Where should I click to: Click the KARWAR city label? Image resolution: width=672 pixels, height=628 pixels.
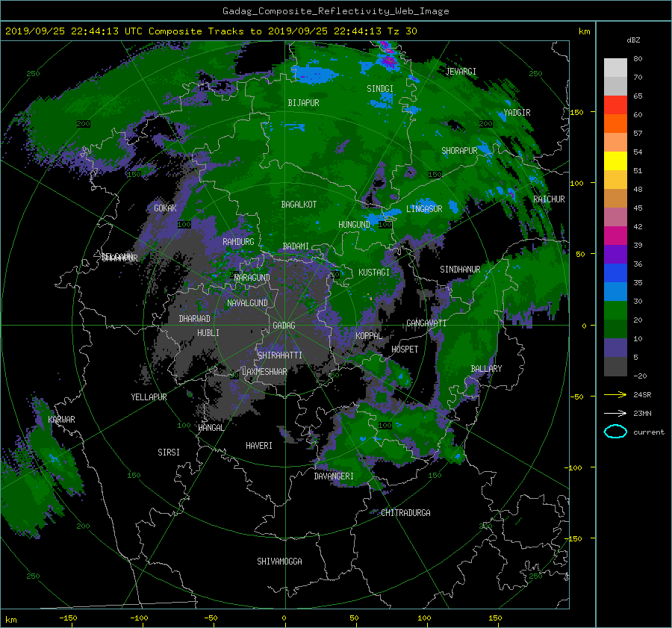[61, 419]
